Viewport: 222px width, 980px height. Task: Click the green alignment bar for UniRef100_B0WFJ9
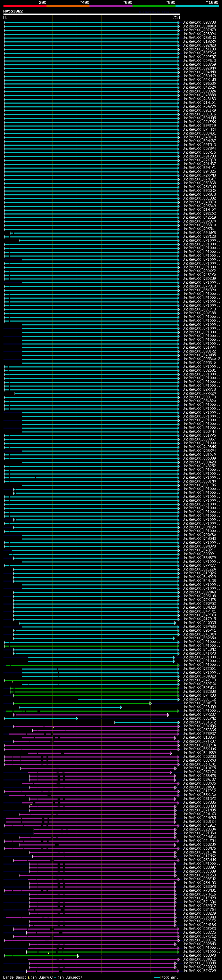pos(82,703)
